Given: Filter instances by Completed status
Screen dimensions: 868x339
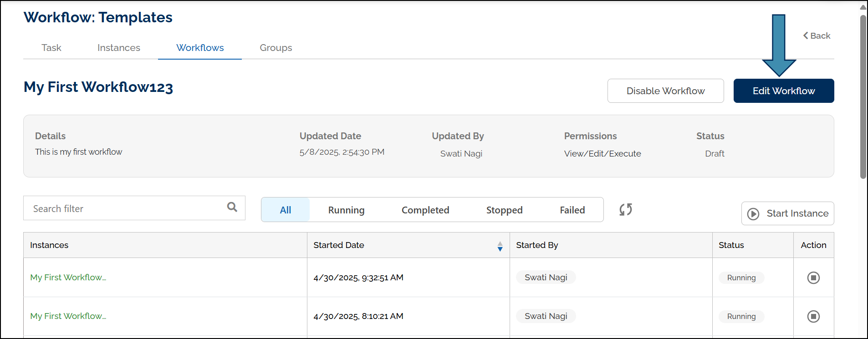Looking at the screenshot, I should [425, 210].
